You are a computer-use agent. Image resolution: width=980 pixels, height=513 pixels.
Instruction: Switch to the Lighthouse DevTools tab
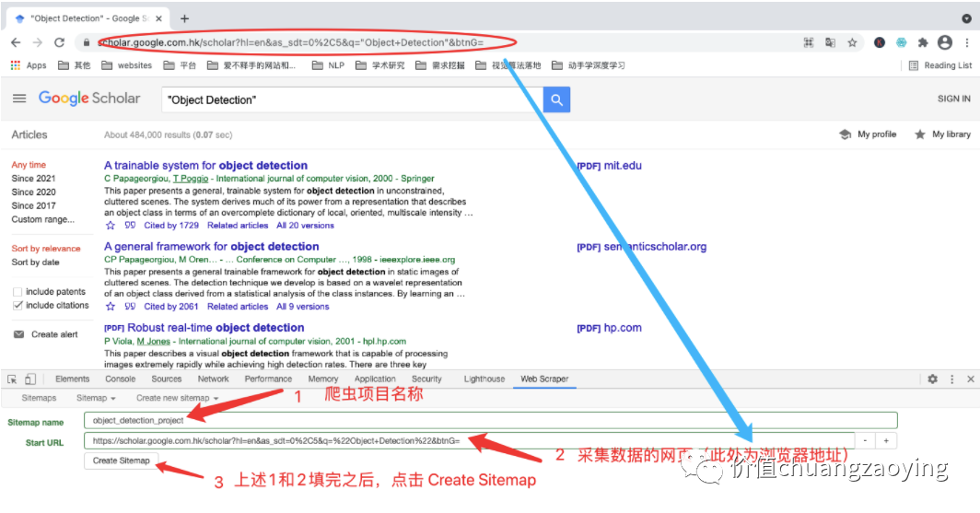(484, 379)
